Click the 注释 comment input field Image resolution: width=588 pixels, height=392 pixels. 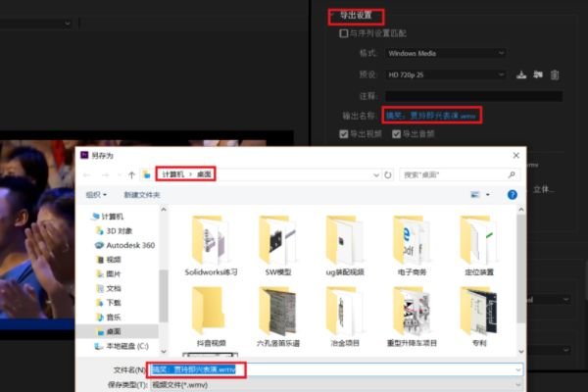tap(473, 96)
